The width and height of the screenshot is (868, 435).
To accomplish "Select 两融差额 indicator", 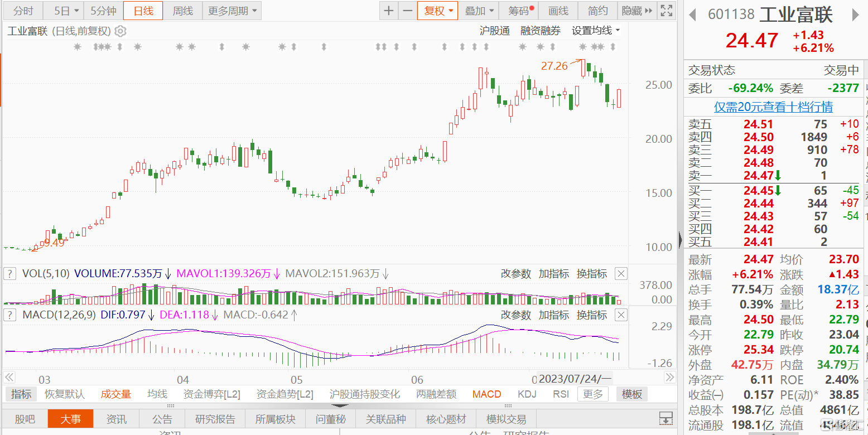I will point(436,394).
